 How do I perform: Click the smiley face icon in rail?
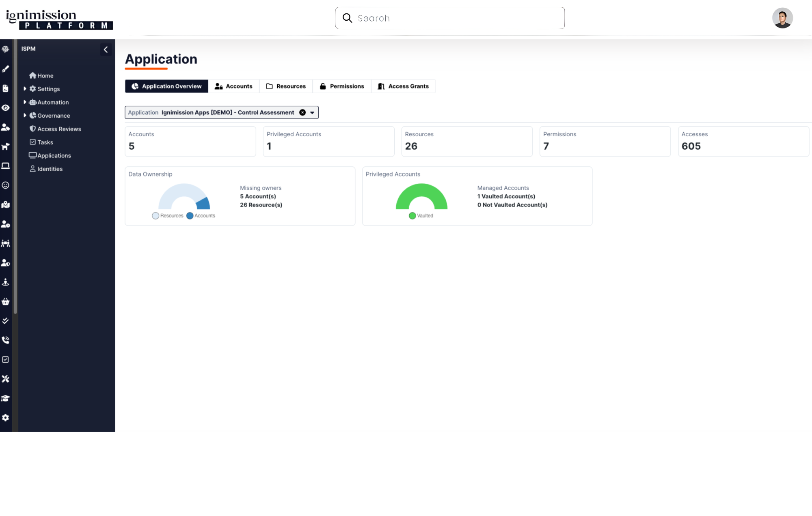tap(5, 185)
